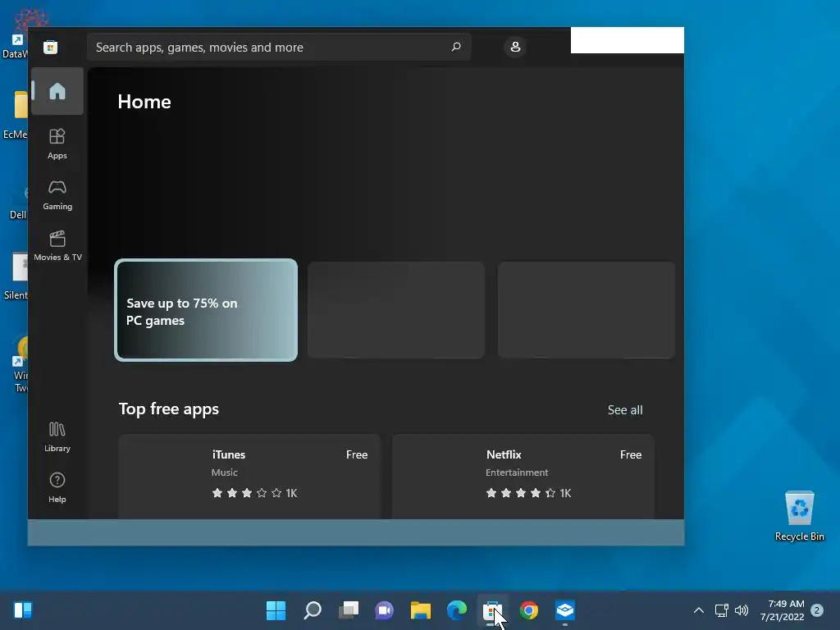The image size is (840, 630).
Task: Click the Top free apps heading
Action: pos(169,409)
